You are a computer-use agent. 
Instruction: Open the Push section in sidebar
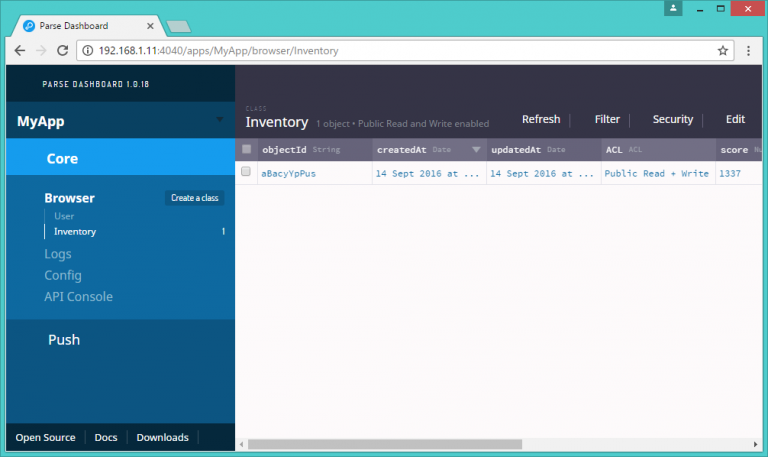click(x=64, y=340)
